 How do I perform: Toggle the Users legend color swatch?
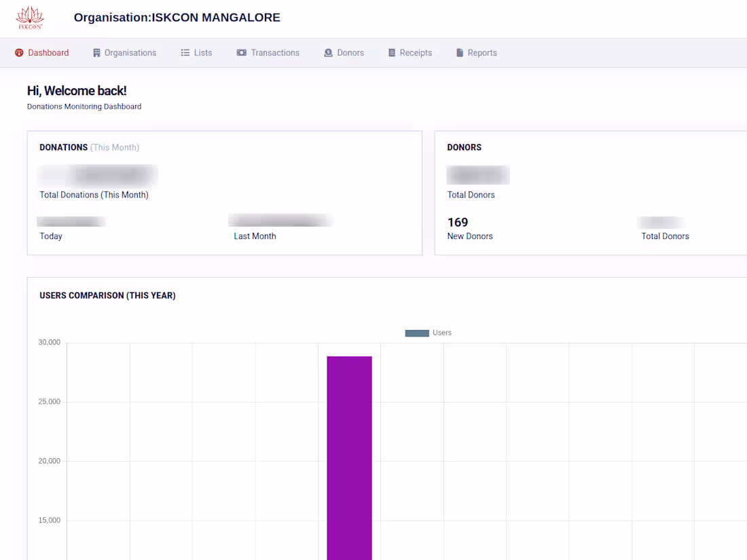point(417,333)
